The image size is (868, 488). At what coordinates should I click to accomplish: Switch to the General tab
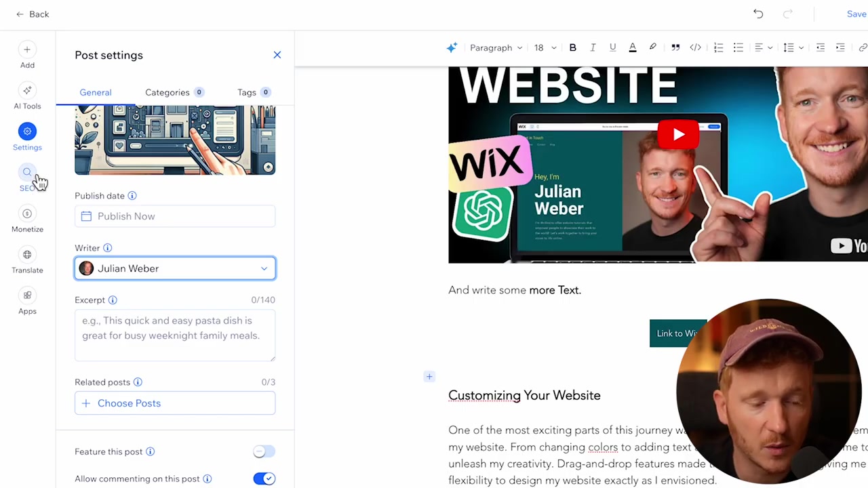coord(96,92)
